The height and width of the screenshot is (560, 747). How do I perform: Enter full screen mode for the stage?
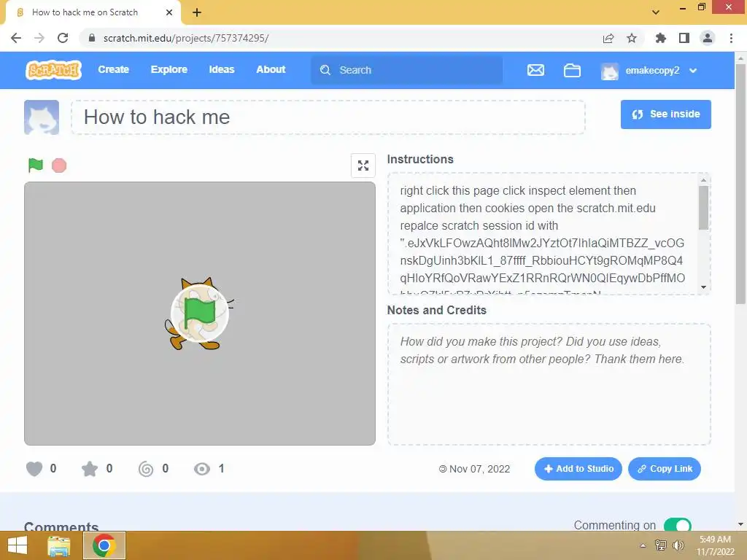pos(363,166)
